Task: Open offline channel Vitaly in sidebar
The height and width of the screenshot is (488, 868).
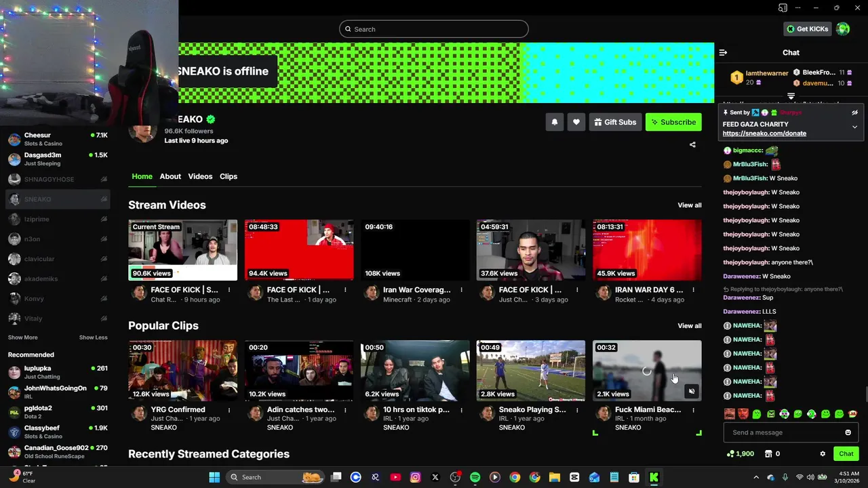Action: (x=58, y=319)
